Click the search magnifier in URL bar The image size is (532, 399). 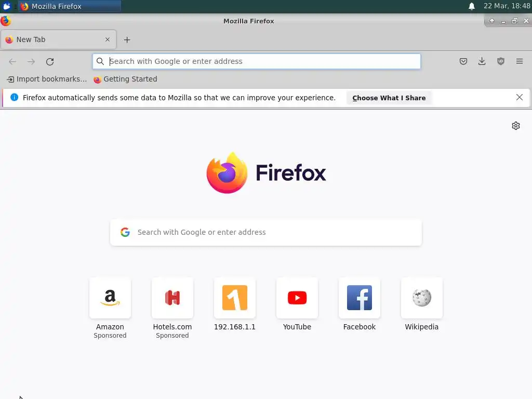[x=100, y=61]
